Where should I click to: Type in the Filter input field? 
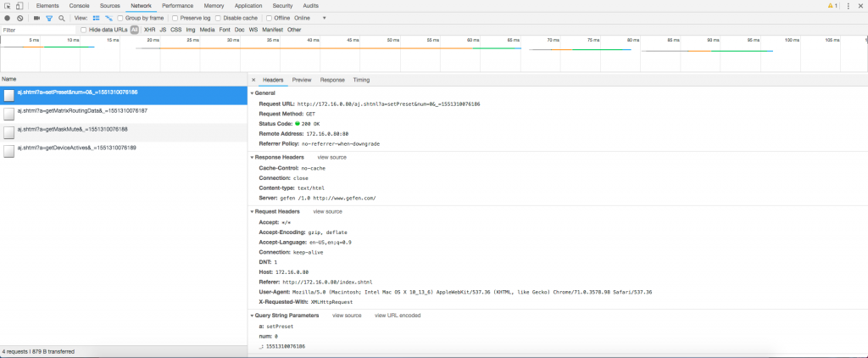(38, 29)
